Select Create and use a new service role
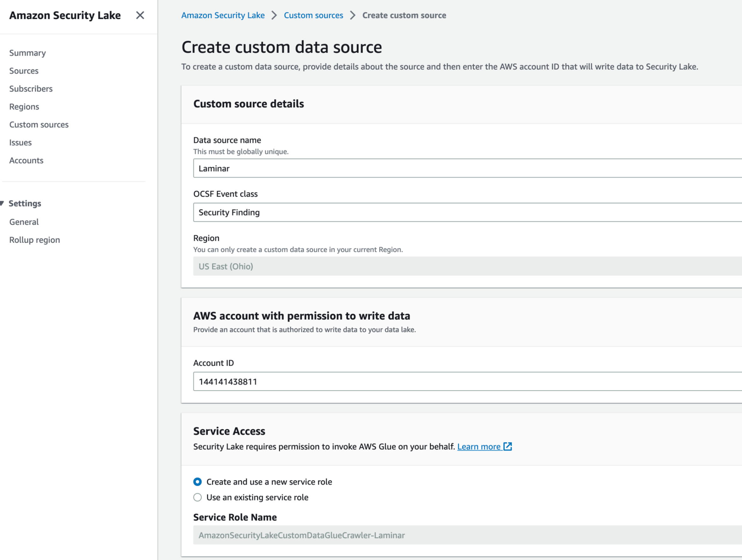 198,481
